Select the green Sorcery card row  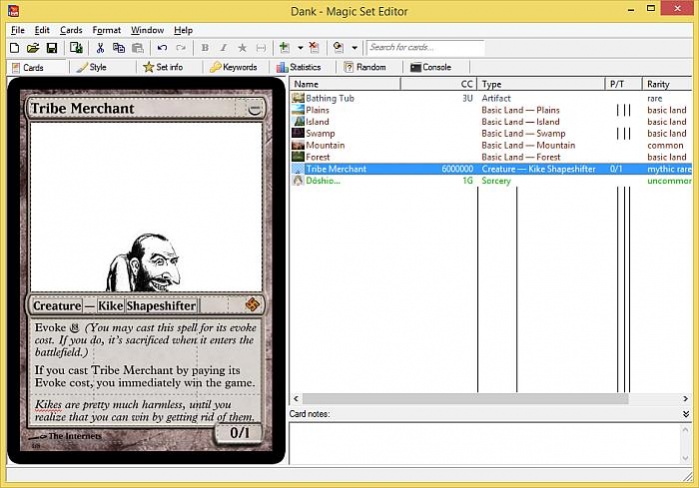[491, 180]
